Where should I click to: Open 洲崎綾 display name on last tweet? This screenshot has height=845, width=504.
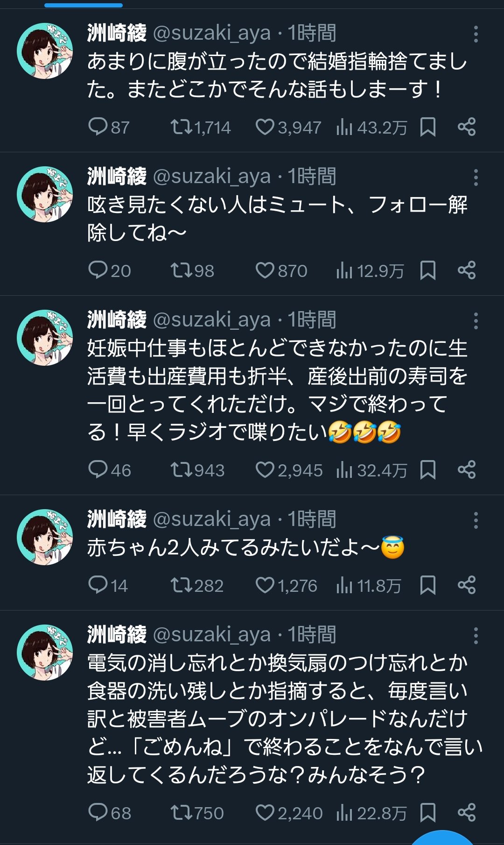(x=117, y=635)
